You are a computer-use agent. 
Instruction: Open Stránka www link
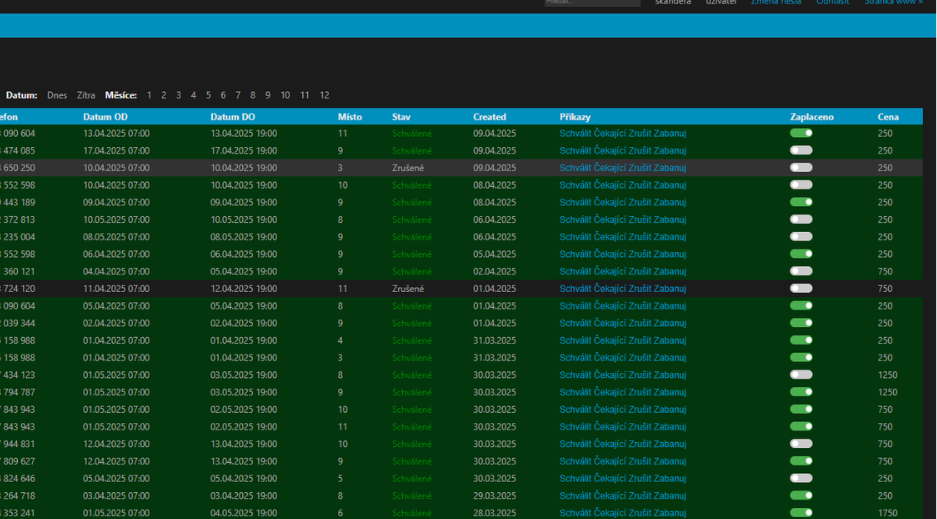893,2
